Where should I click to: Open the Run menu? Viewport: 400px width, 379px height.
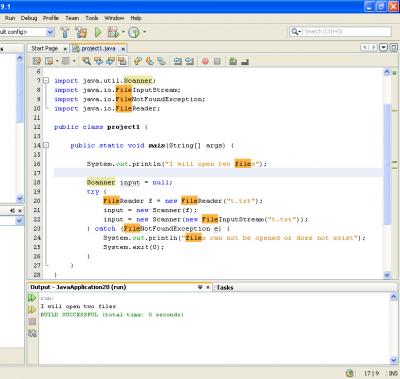(x=10, y=18)
